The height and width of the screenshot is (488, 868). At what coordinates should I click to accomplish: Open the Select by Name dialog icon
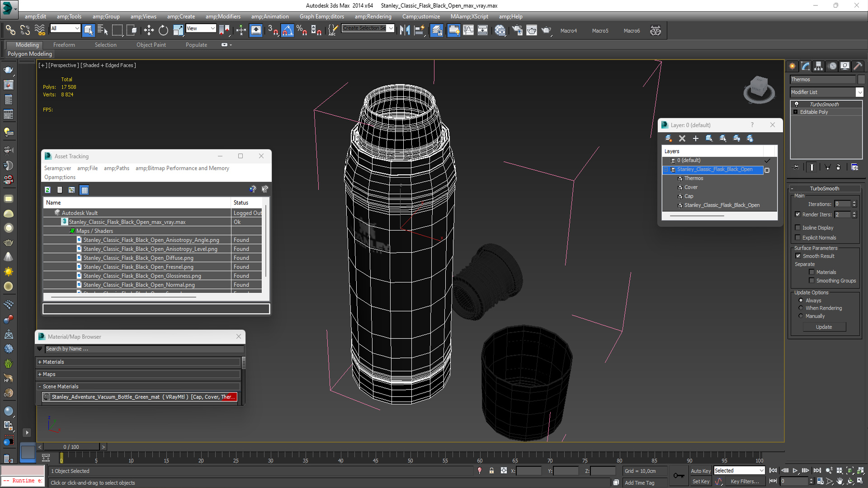tap(103, 30)
